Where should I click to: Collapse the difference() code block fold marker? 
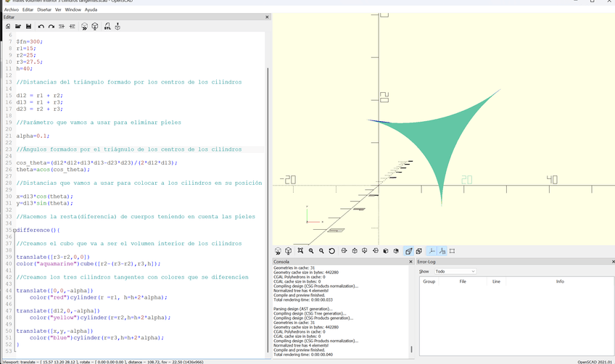point(14,230)
